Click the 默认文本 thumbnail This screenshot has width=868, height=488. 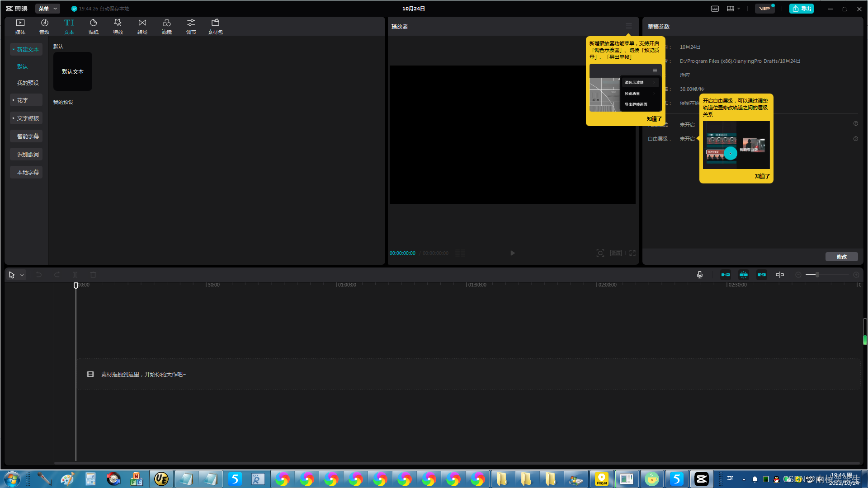(73, 71)
